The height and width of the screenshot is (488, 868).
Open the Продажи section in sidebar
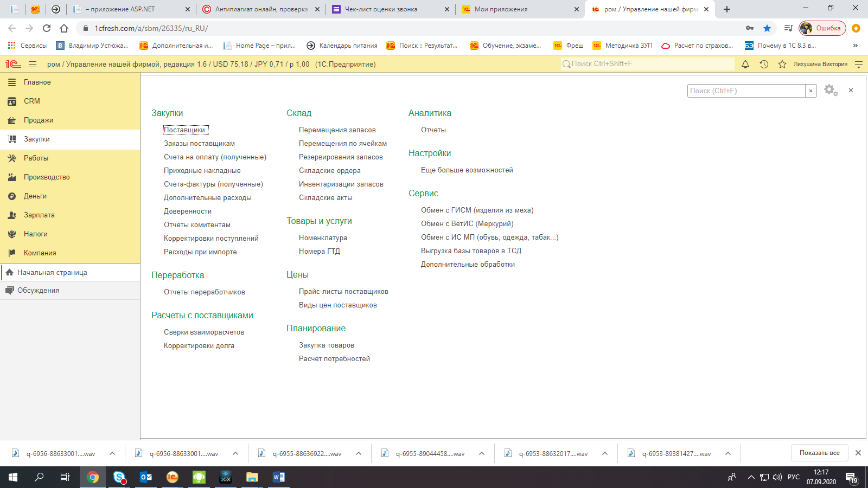pos(70,120)
